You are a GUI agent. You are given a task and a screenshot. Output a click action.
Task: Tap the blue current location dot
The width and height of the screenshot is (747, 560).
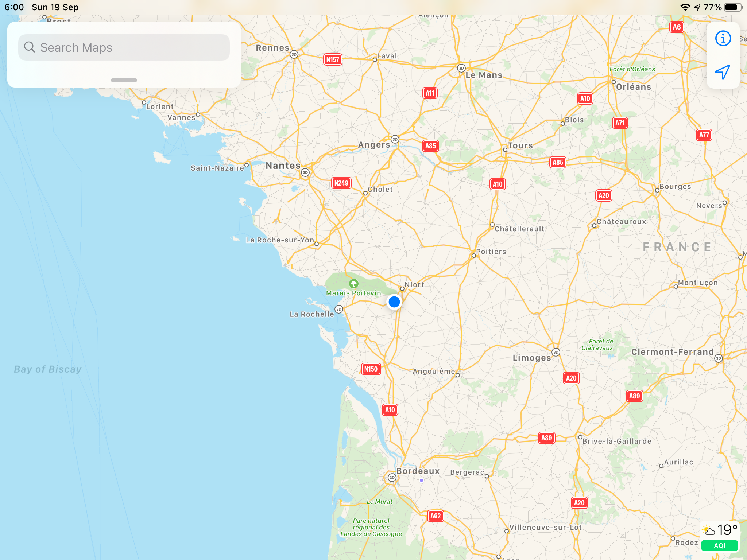point(394,302)
